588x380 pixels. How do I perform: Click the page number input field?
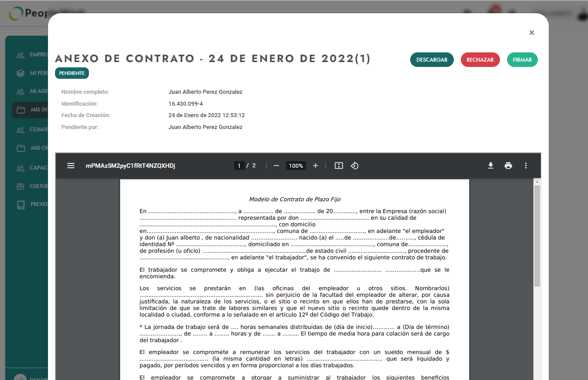coord(239,166)
